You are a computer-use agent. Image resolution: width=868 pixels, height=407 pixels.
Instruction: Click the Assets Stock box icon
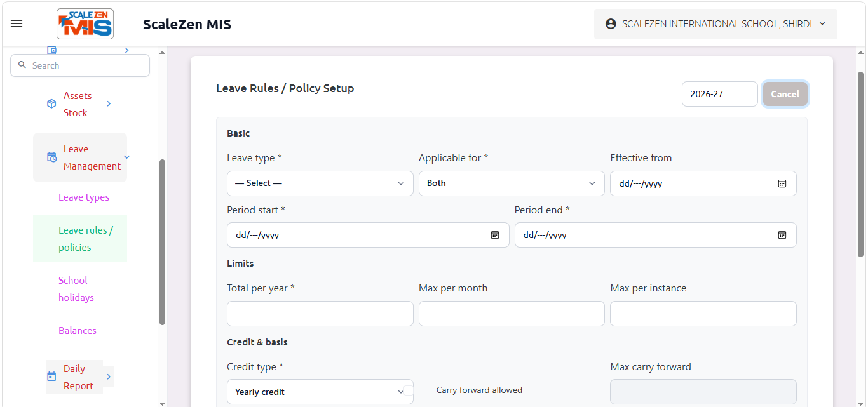51,104
